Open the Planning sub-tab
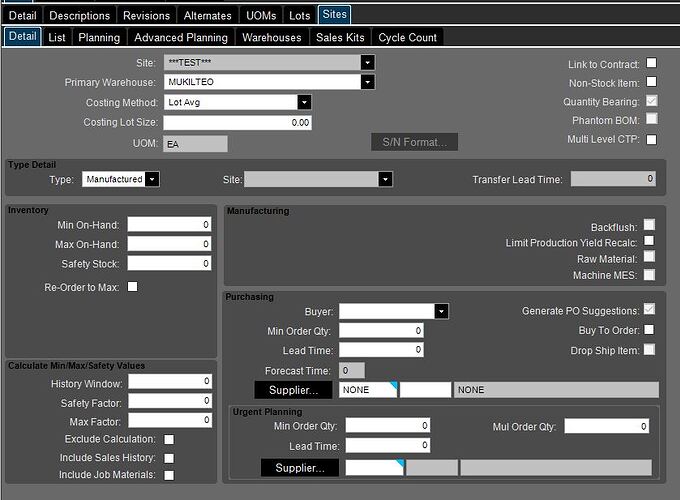Image resolution: width=680 pixels, height=500 pixels. pos(99,37)
